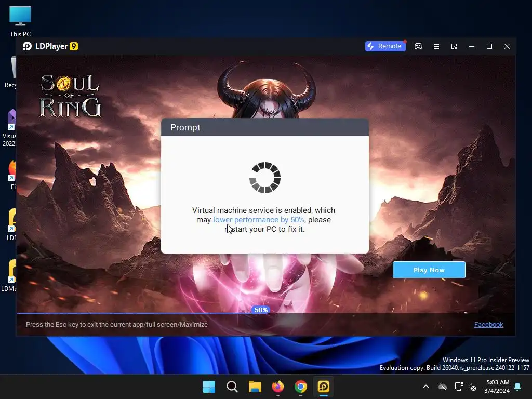This screenshot has width=532, height=399.
Task: Click the lower performance by 50% link
Action: tap(259, 220)
